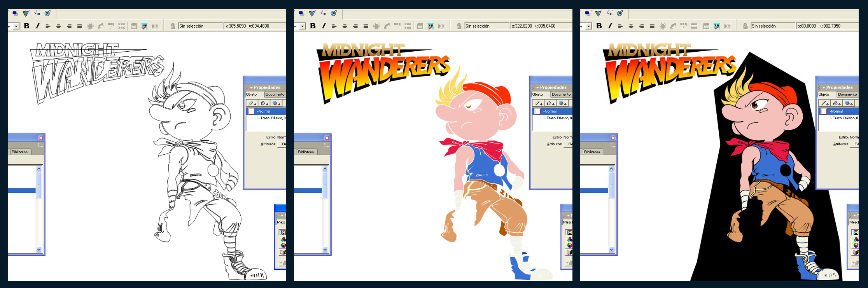868x288 pixels.
Task: Center-align text in the left screenshot toolbar
Action: point(59,26)
